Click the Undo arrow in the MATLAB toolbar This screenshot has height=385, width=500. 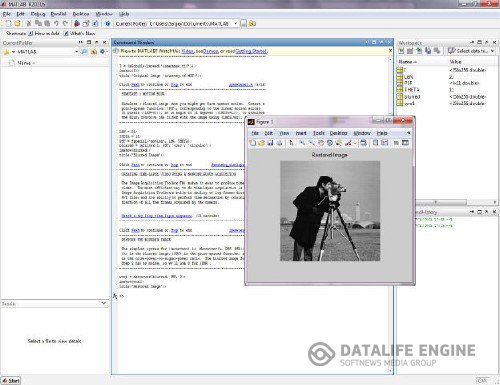(x=56, y=24)
